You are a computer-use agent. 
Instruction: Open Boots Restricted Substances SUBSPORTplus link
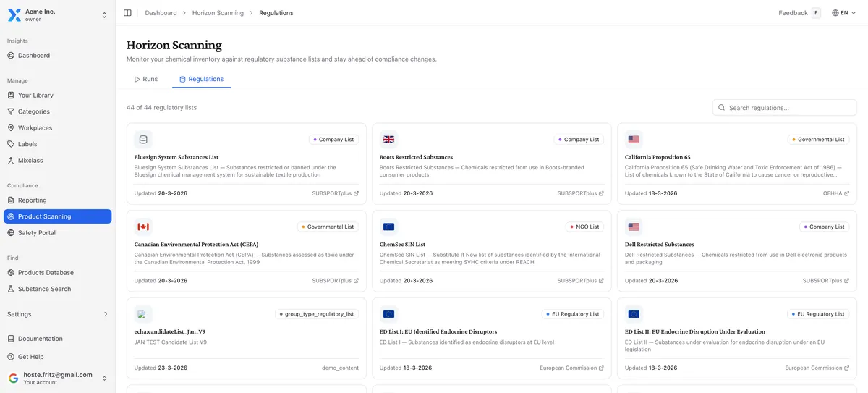581,193
